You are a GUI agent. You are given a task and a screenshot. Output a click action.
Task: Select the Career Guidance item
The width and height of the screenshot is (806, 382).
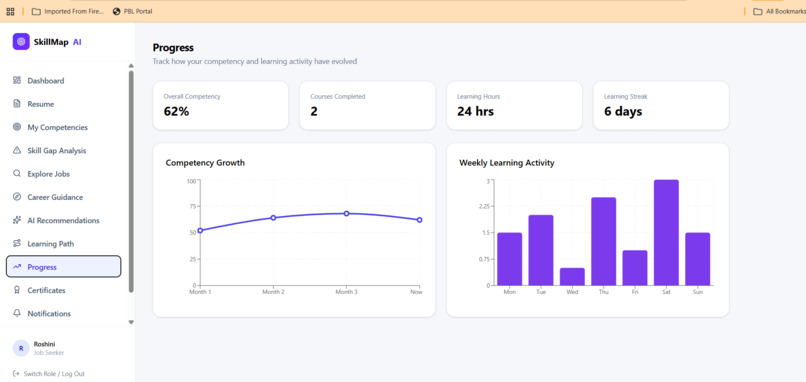coord(63,197)
